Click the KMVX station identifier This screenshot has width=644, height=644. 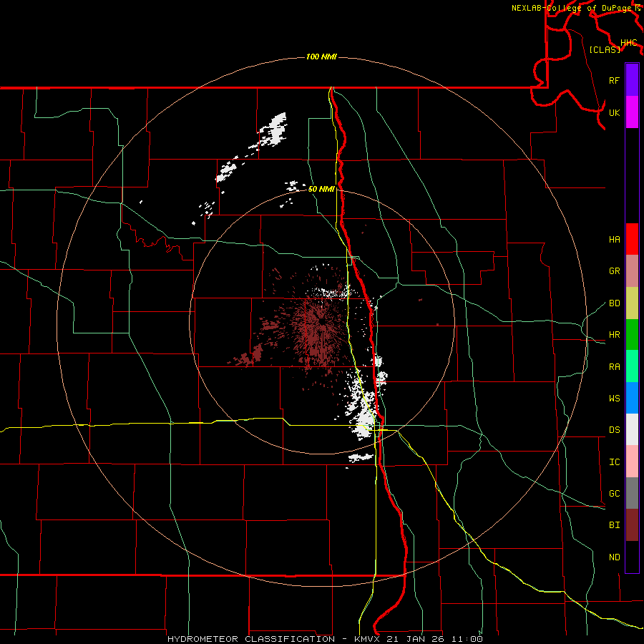pos(367,639)
